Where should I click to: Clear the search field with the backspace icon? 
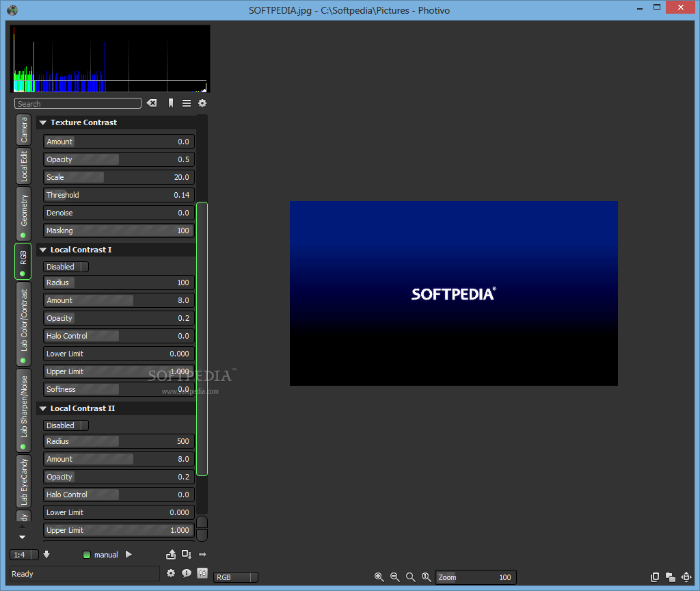152,103
